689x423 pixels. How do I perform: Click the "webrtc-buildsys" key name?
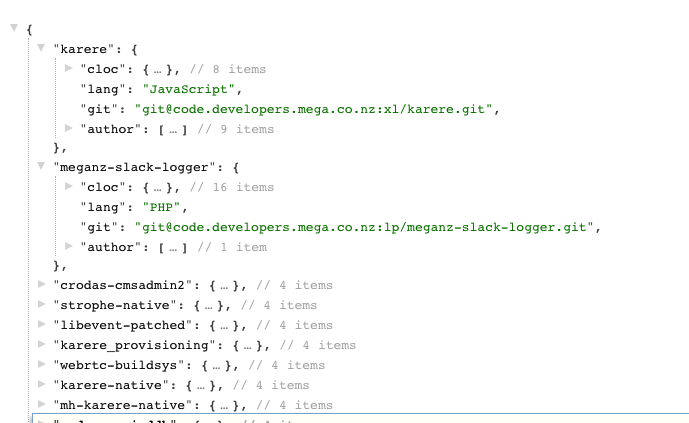coord(119,365)
